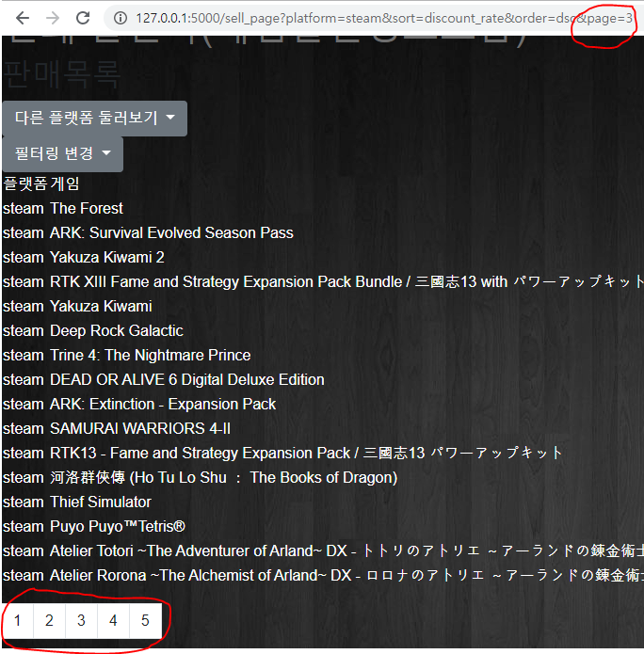Select the 'Ho Tu Lo Shu' game row
Screen dimensions: 644x654
[x=201, y=478]
